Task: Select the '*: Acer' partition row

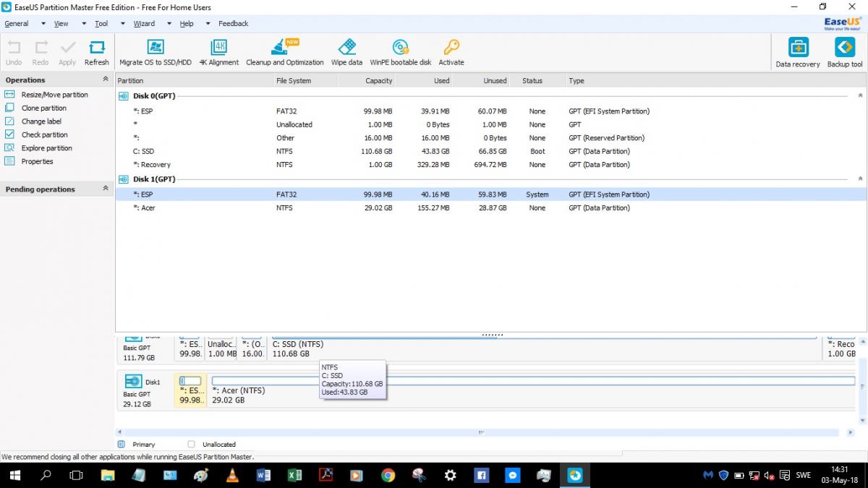Action: point(490,207)
